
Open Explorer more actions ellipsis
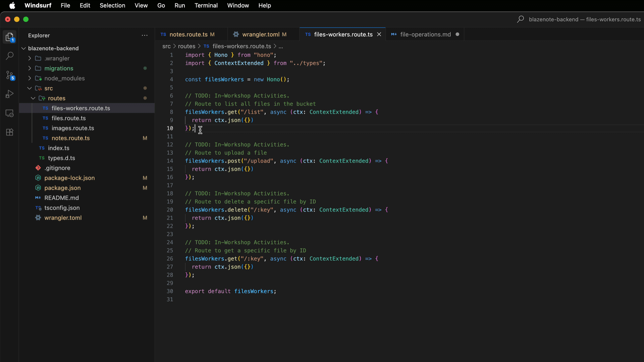(145, 36)
